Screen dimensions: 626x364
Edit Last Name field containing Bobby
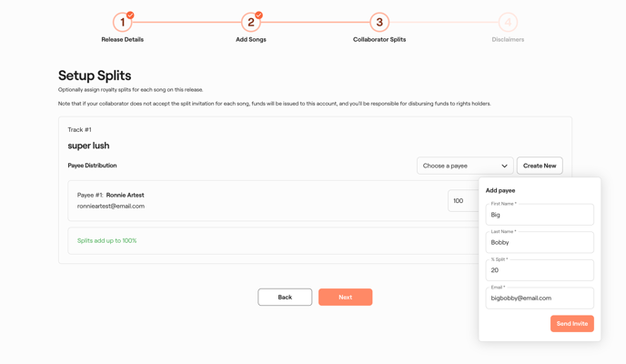click(540, 242)
